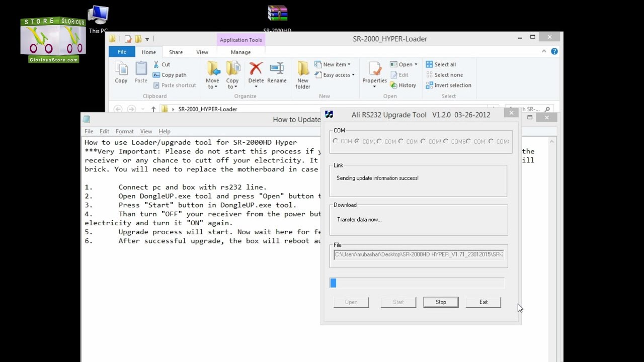
Task: Select the first COM port radio button
Action: (x=336, y=141)
